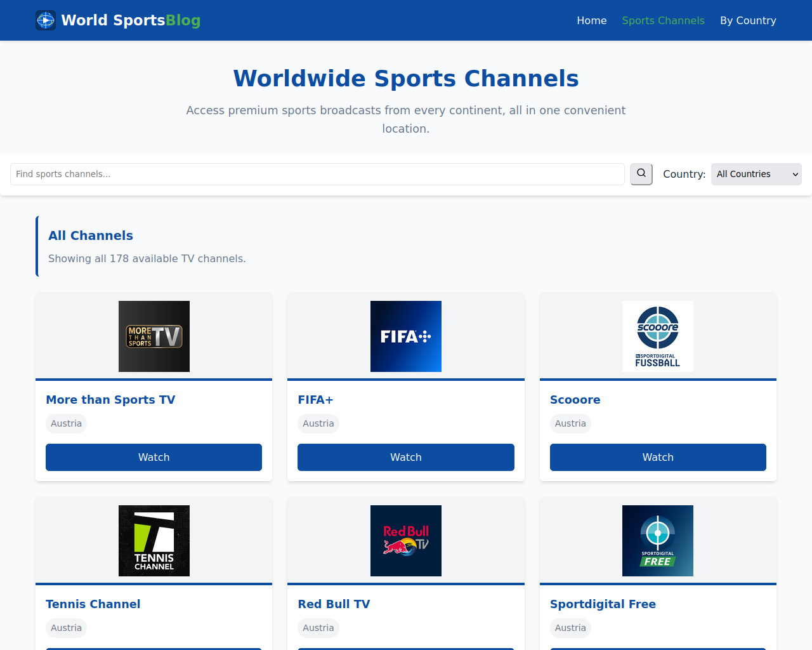Select the Scooore channel title
The height and width of the screenshot is (650, 812).
(575, 399)
